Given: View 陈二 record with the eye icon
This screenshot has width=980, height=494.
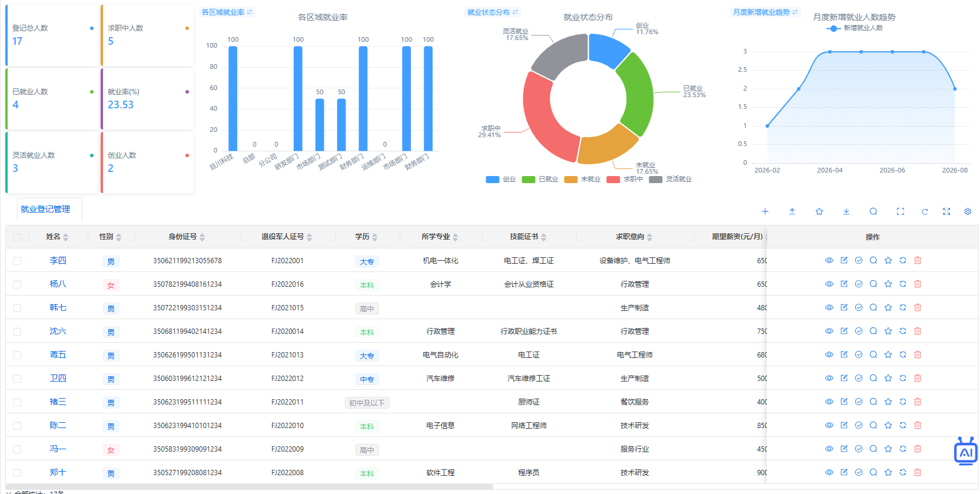Looking at the screenshot, I should point(829,425).
